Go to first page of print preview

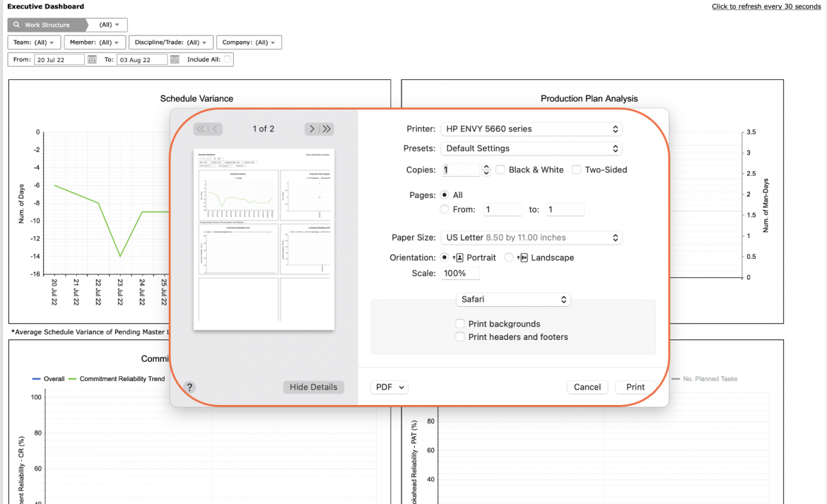(201, 129)
